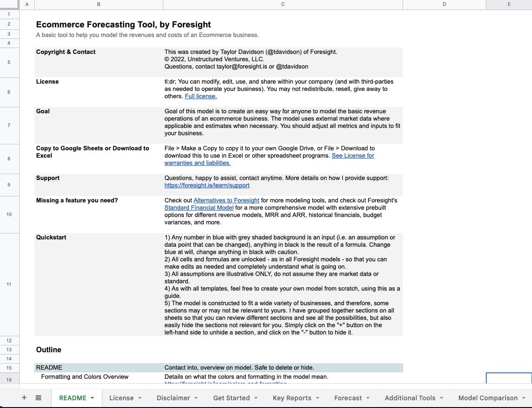The width and height of the screenshot is (532, 408).
Task: Select the Additional Tools sheet tab
Action: coord(410,398)
